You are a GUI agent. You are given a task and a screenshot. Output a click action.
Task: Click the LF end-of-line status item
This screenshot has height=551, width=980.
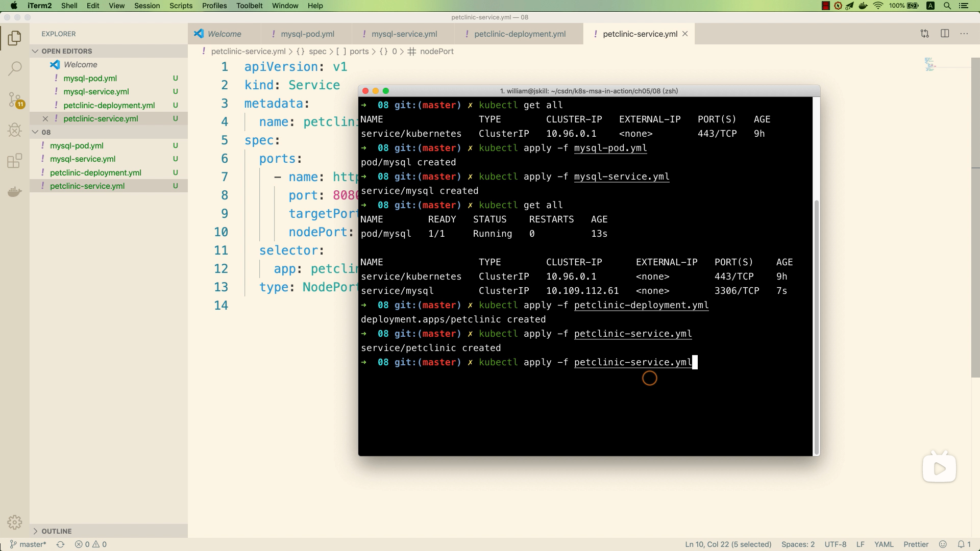point(860,544)
